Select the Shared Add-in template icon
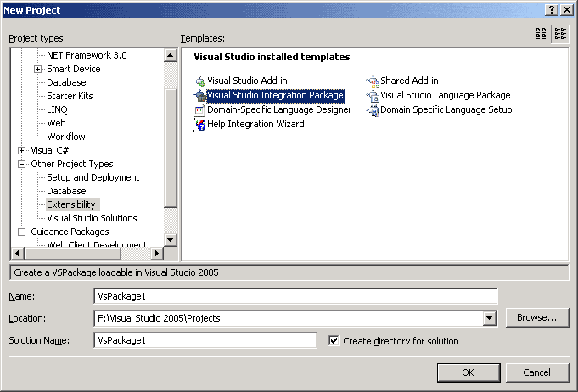Viewport: 578px width, 392px height. pos(373,81)
